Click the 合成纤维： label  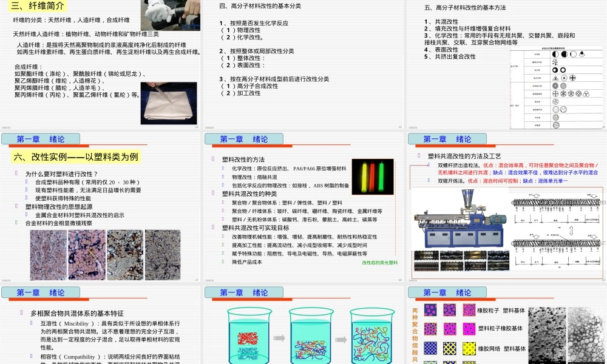point(29,67)
